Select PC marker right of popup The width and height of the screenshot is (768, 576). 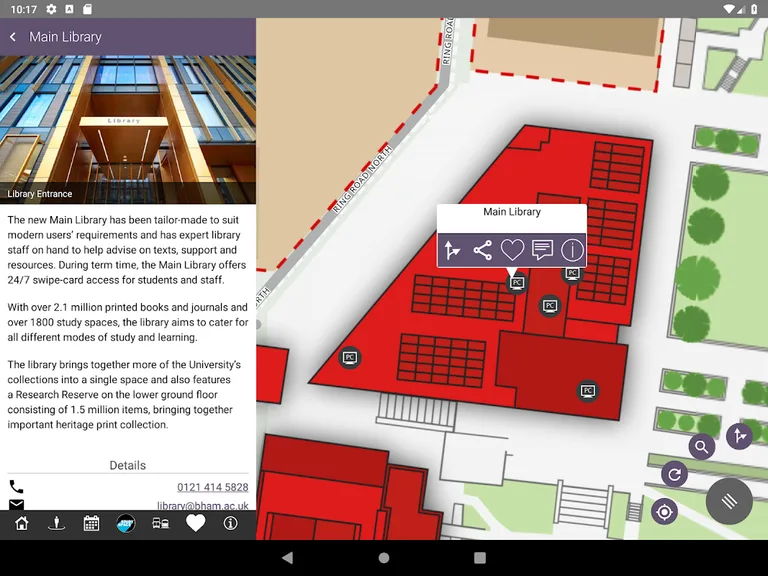572,273
